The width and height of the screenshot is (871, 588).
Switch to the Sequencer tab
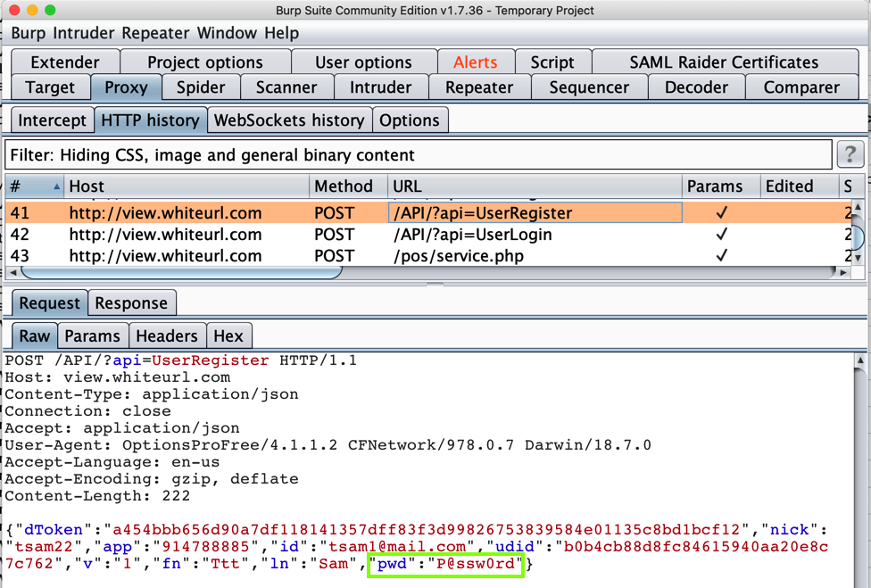coord(589,87)
